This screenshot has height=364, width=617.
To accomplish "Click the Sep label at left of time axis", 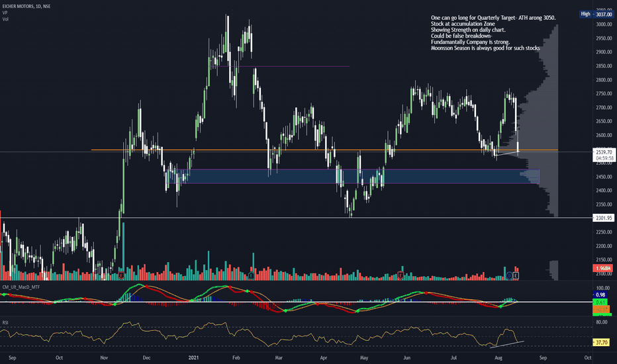I will pos(12,357).
